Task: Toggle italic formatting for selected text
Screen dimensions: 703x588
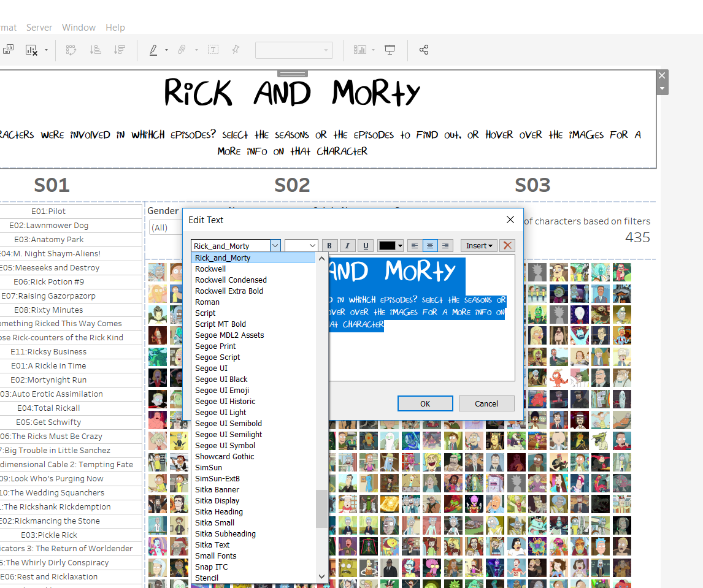Action: (347, 245)
